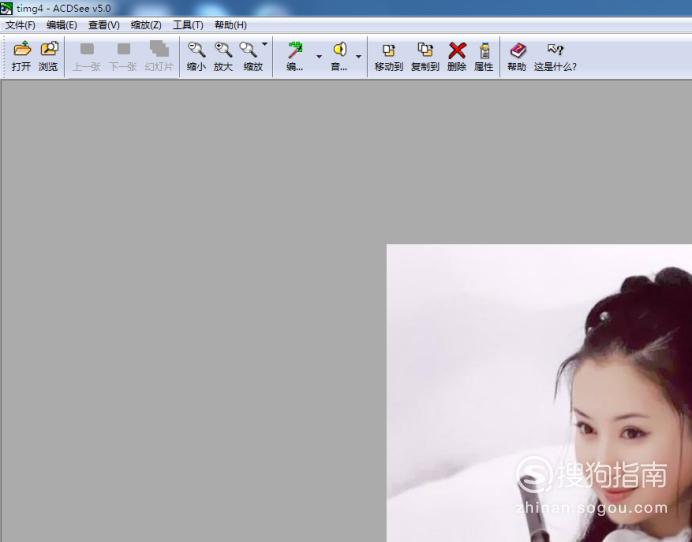Viewport: 692px width, 542px height.
Task: Click the speaker audio icon labeled 音...
Action: (339, 56)
